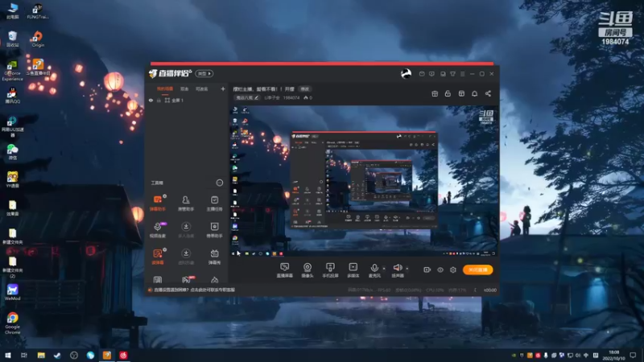Open settings gear badge on 弹幕助手 tool

pos(165,196)
